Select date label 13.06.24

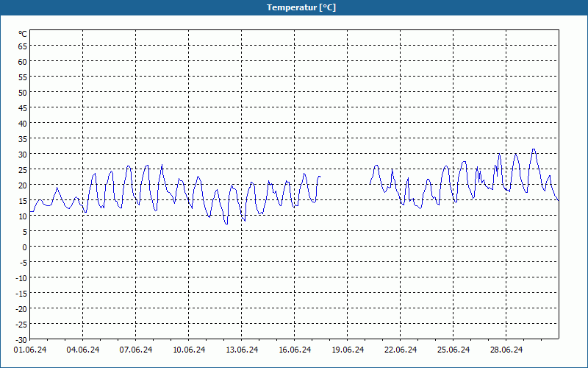tap(242, 350)
